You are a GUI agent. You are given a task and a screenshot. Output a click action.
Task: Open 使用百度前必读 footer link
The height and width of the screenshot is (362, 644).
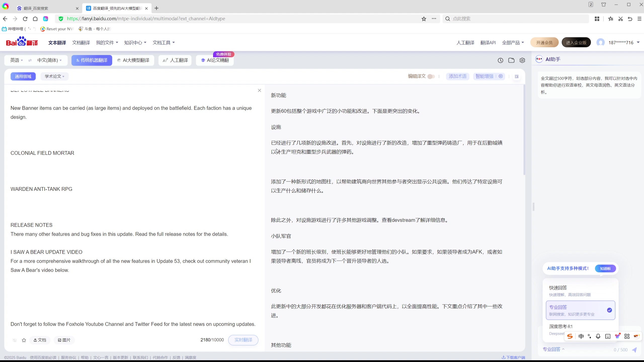pyautogui.click(x=43, y=357)
